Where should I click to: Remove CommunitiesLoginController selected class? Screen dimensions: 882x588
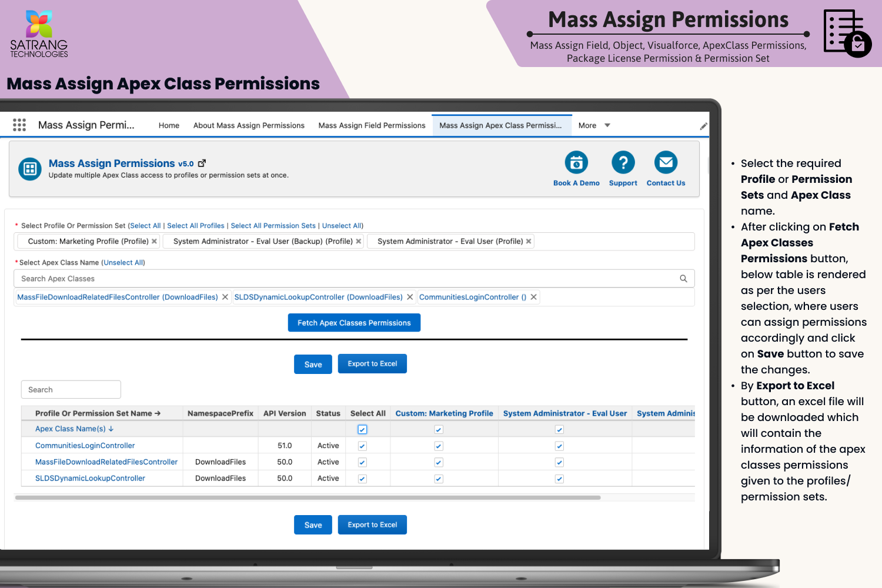point(534,297)
